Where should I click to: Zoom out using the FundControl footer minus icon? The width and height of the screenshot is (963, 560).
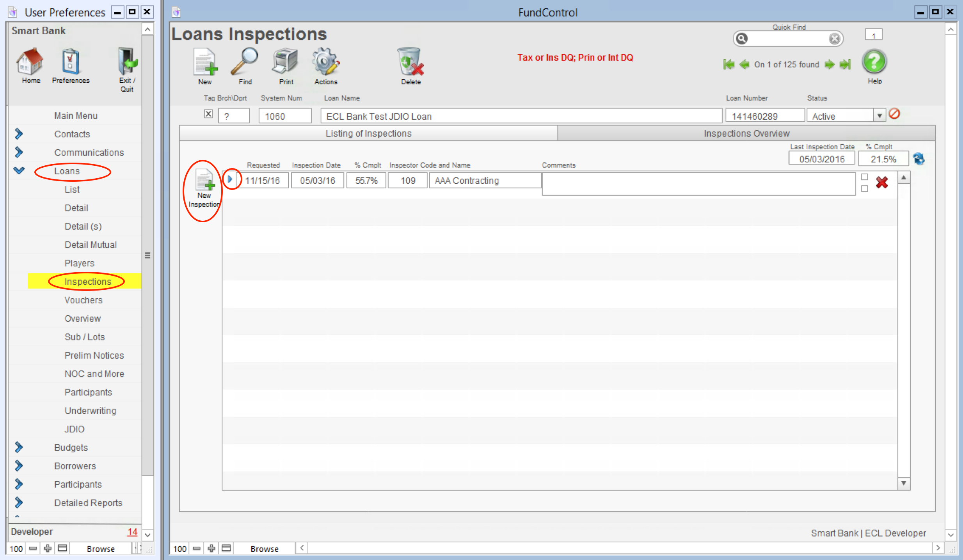197,548
